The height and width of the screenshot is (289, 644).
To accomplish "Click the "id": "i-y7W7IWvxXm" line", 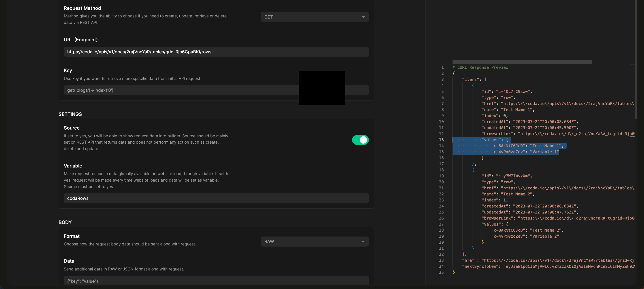I will [507, 176].
